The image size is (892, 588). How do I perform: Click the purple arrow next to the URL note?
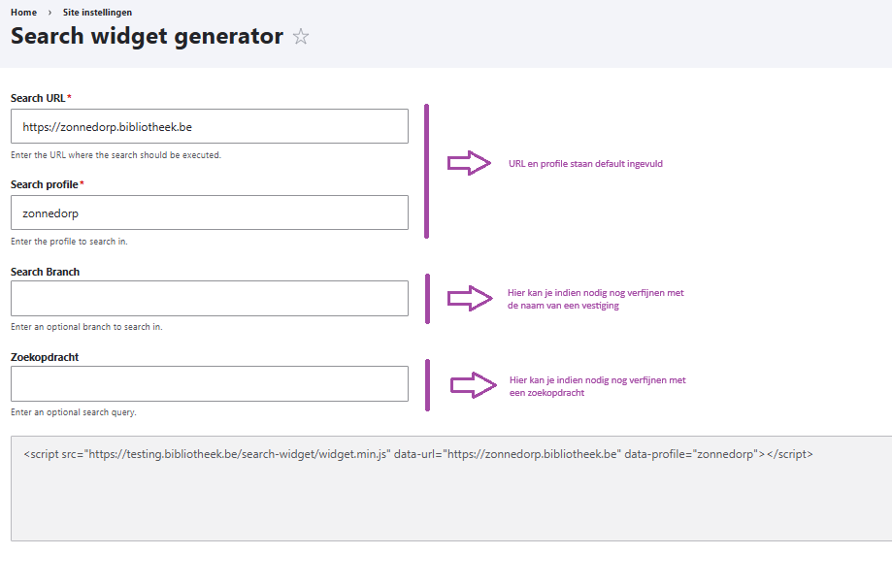click(470, 163)
